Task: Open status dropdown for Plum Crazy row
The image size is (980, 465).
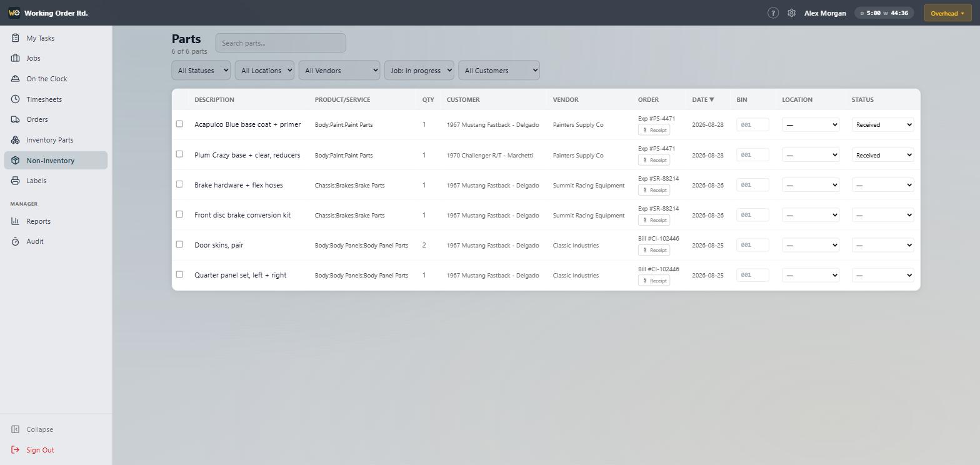Action: point(882,155)
